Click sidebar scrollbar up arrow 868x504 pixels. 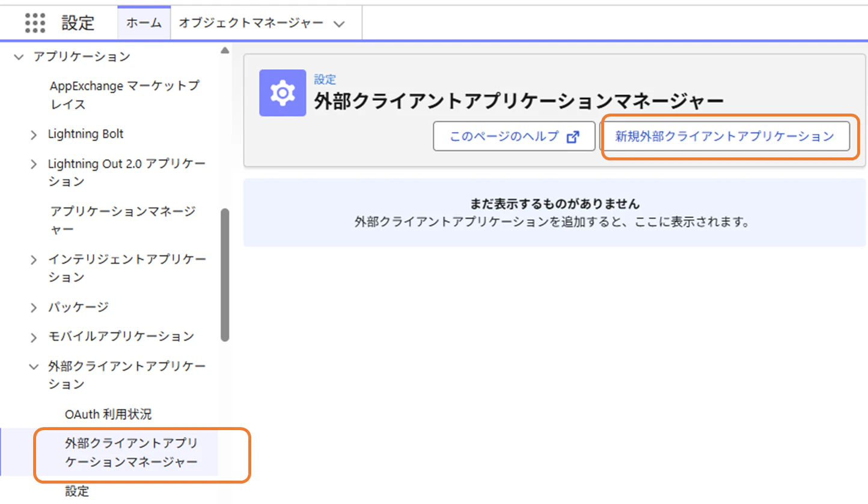point(225,51)
